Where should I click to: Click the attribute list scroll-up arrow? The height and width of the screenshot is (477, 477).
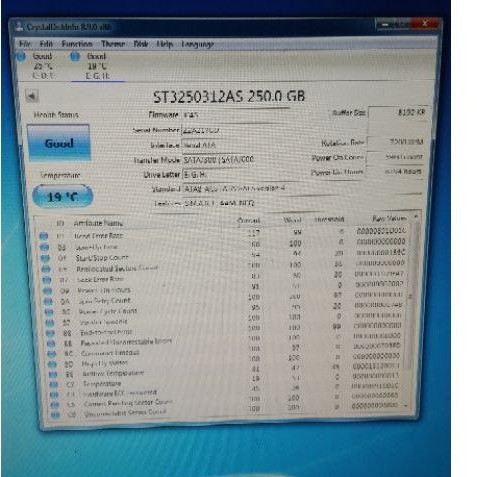click(416, 216)
